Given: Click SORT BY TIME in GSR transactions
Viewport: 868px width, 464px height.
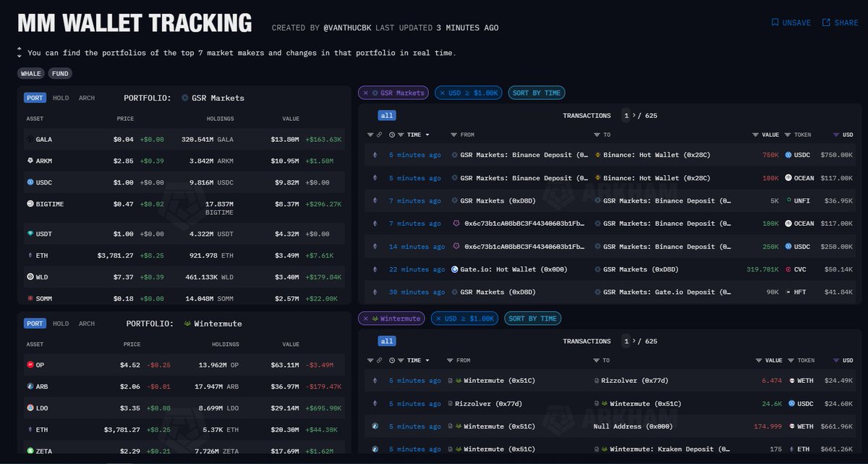Looking at the screenshot, I should tap(536, 93).
